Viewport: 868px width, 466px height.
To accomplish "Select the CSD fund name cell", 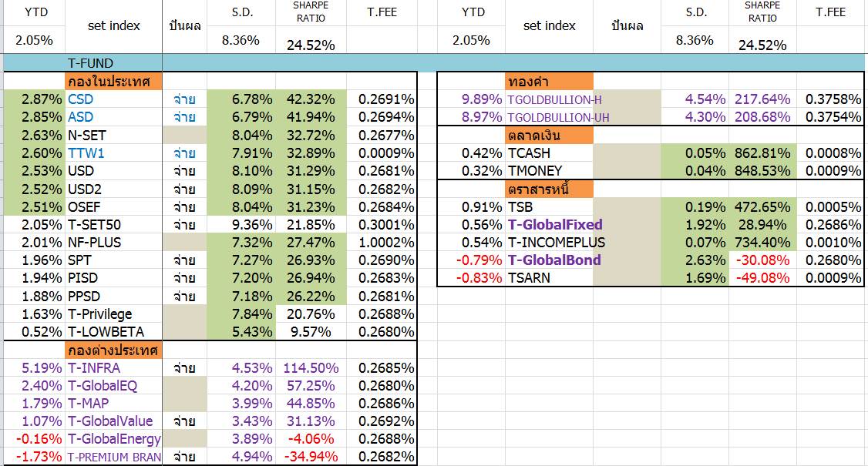I will point(113,99).
